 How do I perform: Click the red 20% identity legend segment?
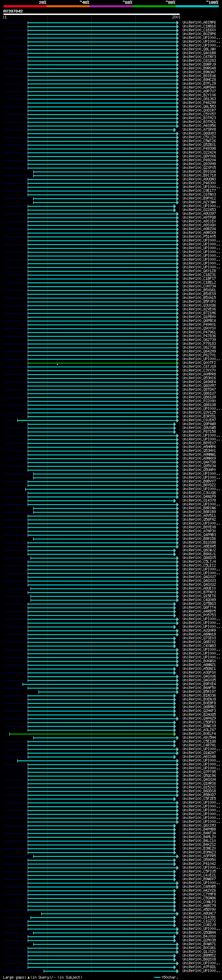25,6
